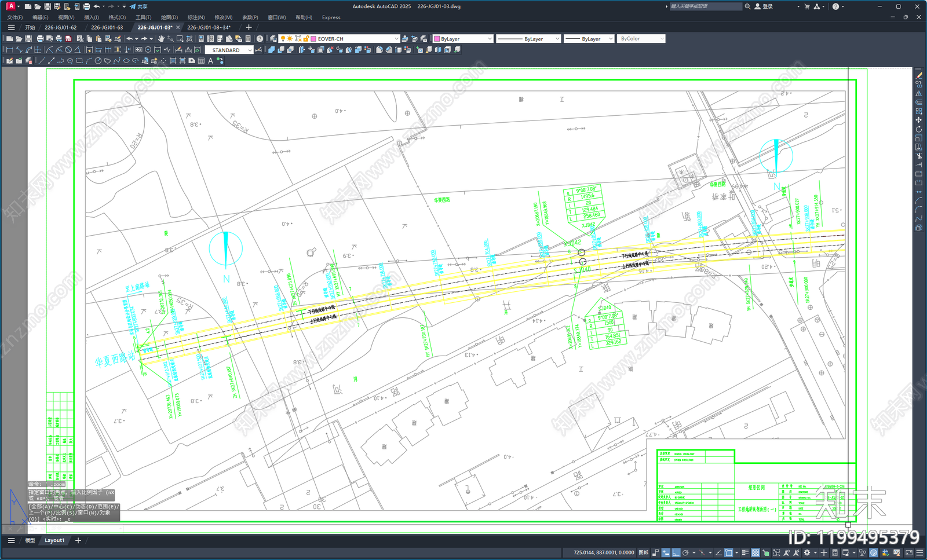The height and width of the screenshot is (560, 927).
Task: Click the search magnifier icon in the title bar
Action: click(747, 6)
